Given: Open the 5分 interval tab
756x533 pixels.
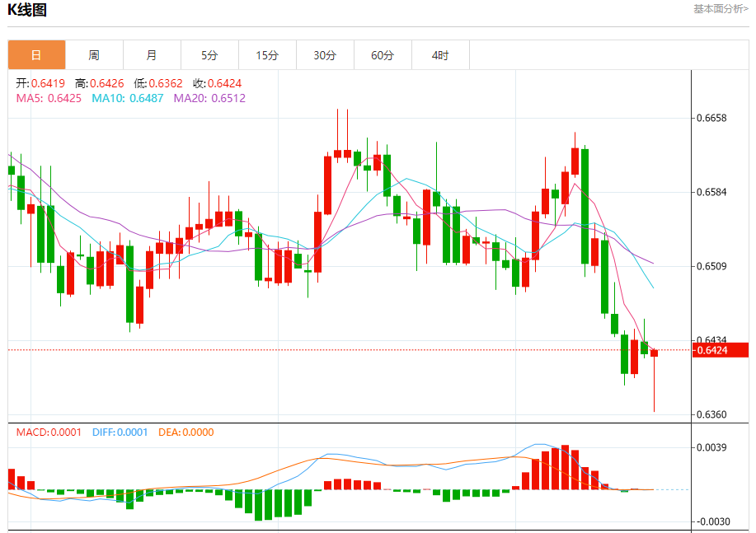Looking at the screenshot, I should (x=209, y=55).
